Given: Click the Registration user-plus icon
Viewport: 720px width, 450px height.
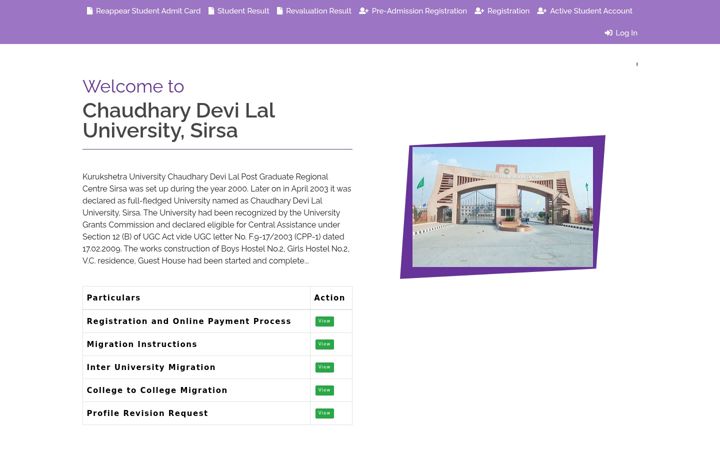Looking at the screenshot, I should pos(479,11).
